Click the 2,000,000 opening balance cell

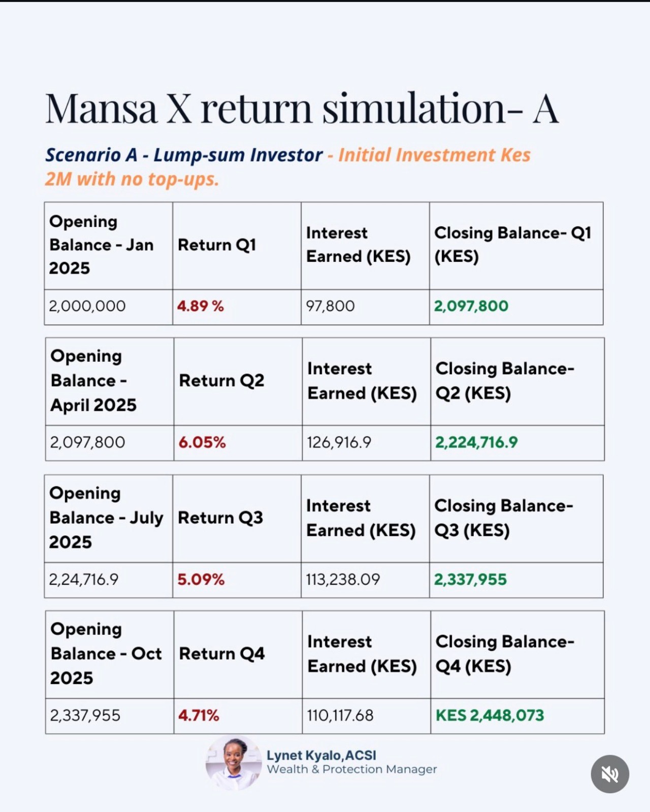point(87,306)
